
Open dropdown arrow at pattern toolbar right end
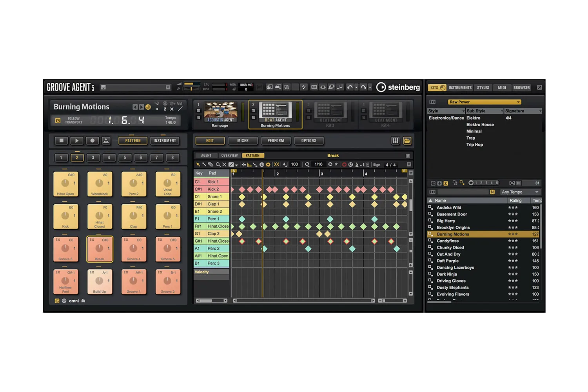click(409, 165)
